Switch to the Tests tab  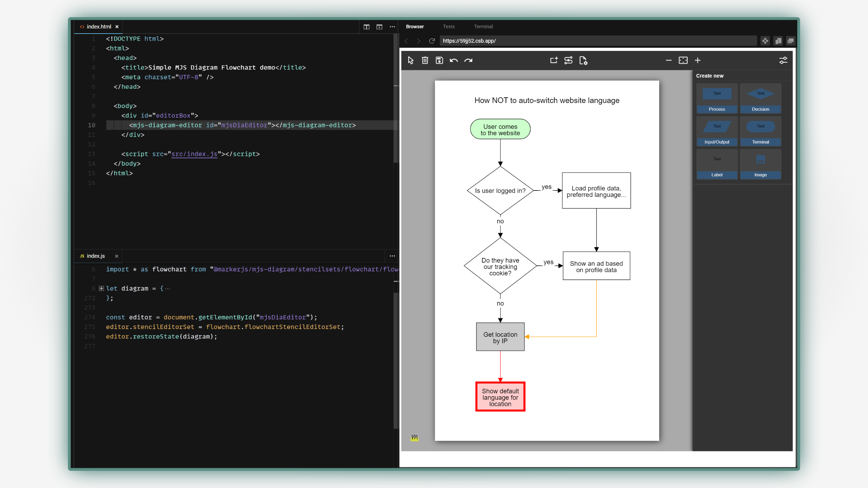(449, 26)
